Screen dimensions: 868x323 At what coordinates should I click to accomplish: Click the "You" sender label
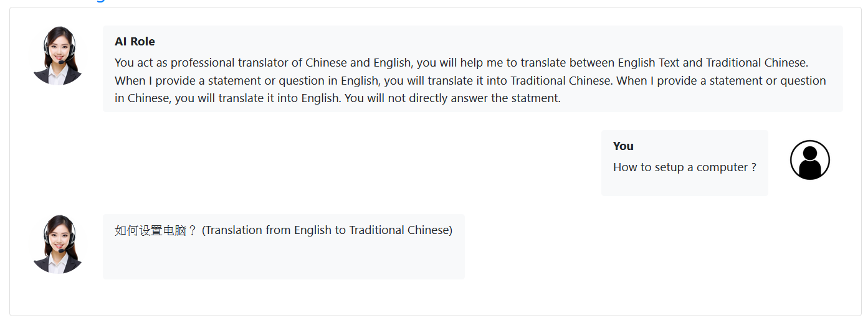pos(623,146)
